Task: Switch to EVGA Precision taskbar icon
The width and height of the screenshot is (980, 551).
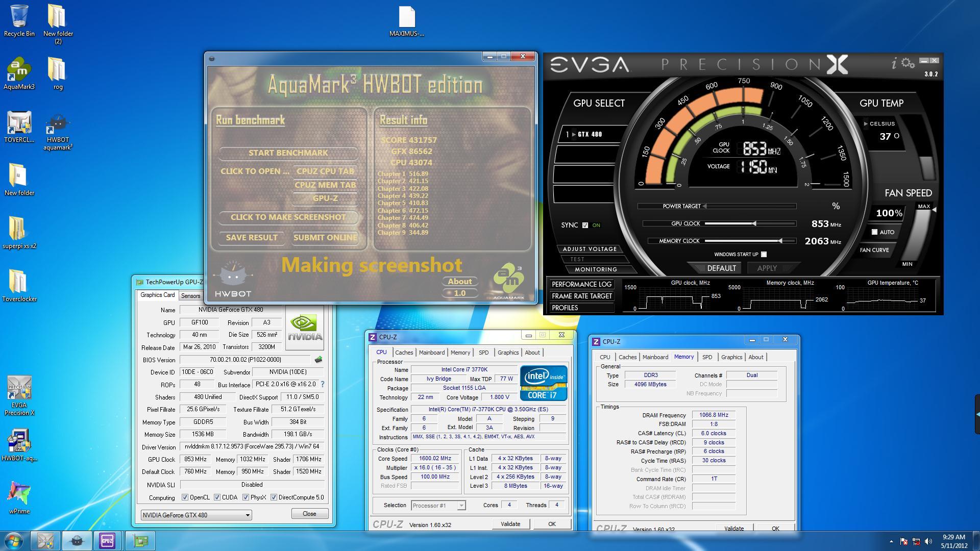Action: [x=45, y=540]
